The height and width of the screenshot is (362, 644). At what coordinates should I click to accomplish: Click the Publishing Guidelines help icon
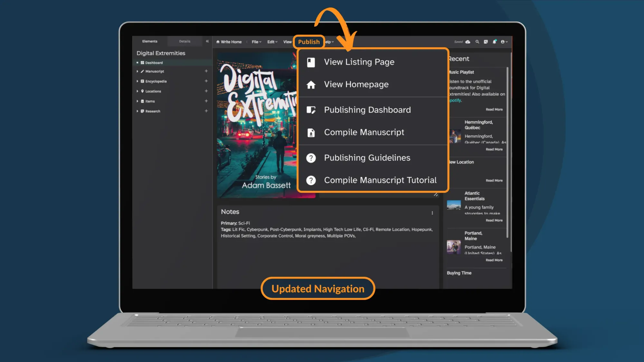click(311, 158)
